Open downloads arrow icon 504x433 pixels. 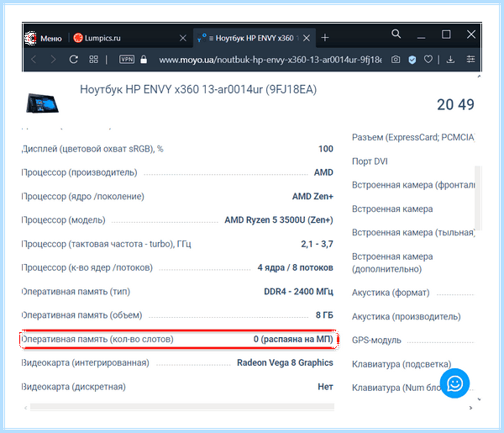tap(450, 59)
